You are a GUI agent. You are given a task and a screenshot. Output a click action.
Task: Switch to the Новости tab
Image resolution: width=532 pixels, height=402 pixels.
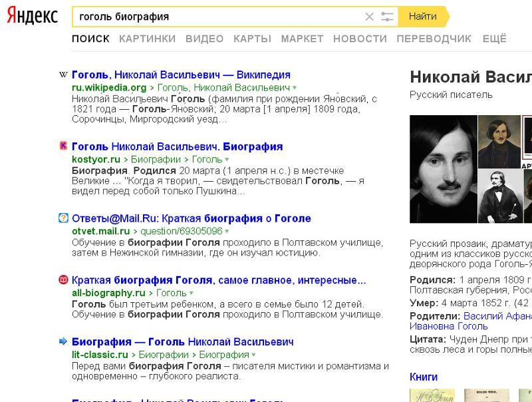click(x=360, y=39)
